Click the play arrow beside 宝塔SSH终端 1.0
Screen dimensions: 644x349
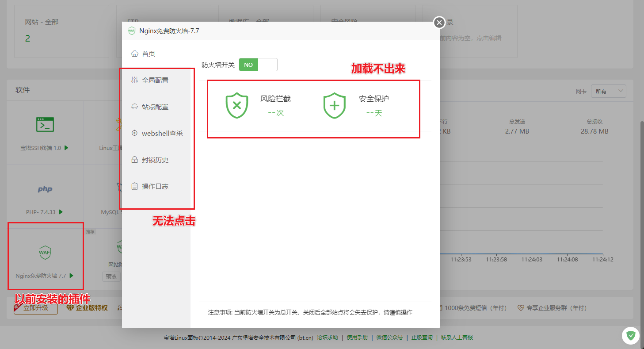pos(66,148)
